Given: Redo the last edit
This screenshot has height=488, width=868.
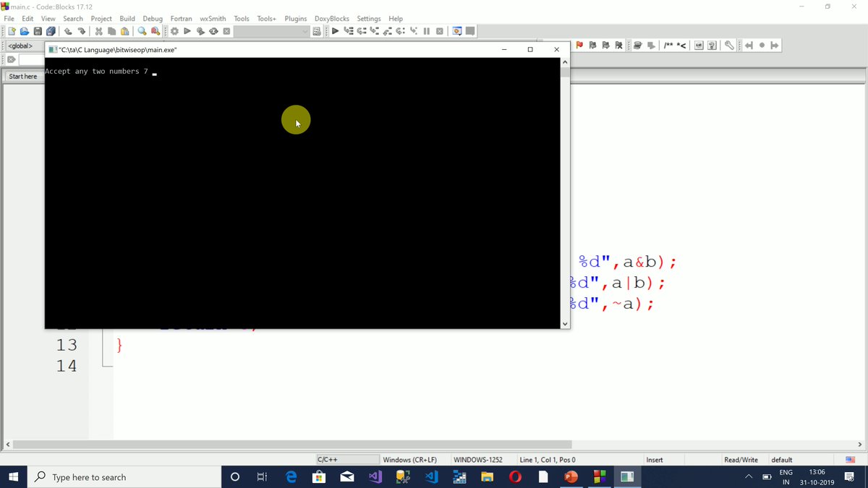Looking at the screenshot, I should point(82,31).
